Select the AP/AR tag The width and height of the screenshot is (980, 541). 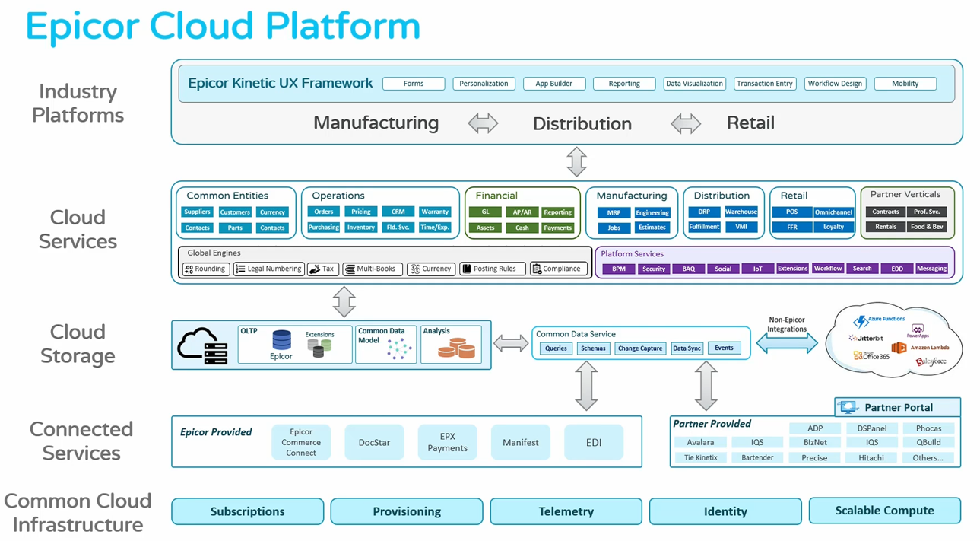pyautogui.click(x=522, y=212)
